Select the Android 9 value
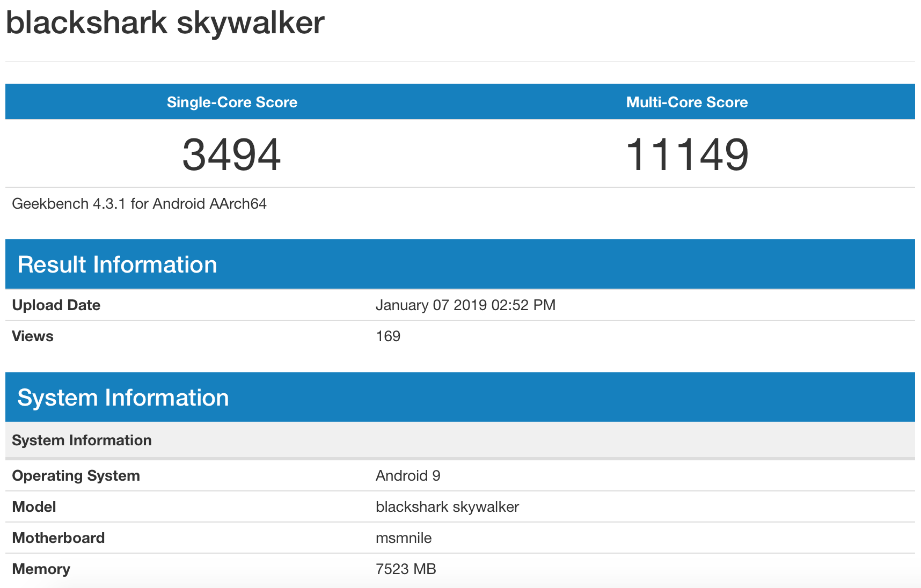 coord(408,475)
